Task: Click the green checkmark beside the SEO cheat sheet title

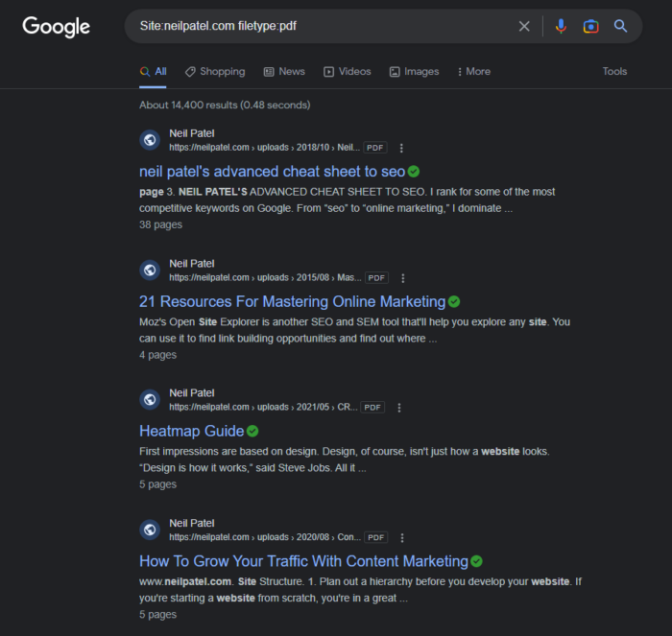Action: click(414, 172)
